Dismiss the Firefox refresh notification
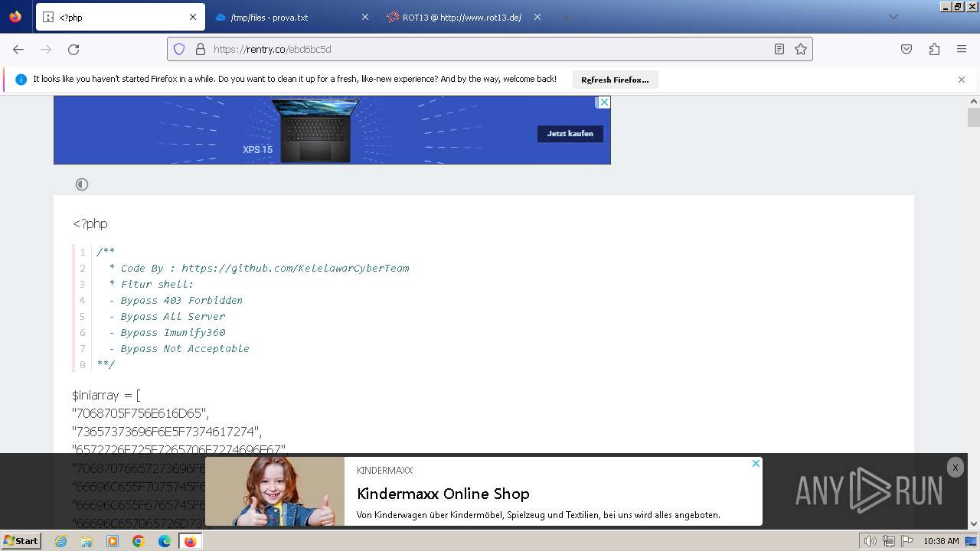The image size is (980, 551). pyautogui.click(x=962, y=80)
